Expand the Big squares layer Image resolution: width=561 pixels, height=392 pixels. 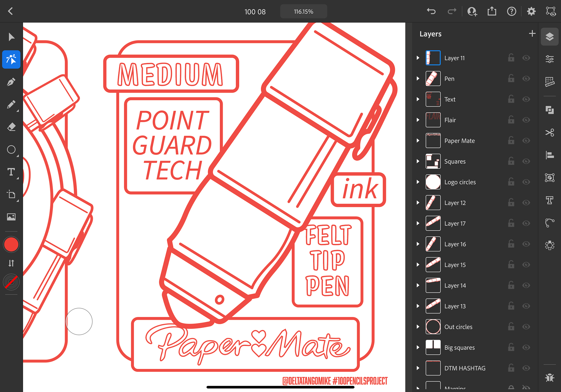418,348
